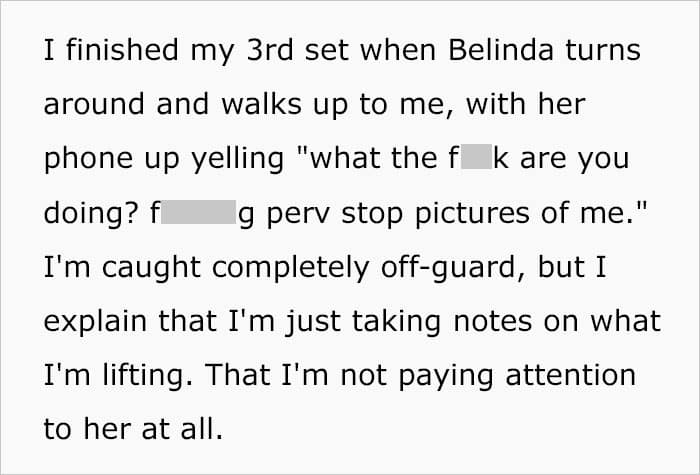700x475 pixels.
Task: Click the word "explain"
Action: pyautogui.click(x=95, y=322)
